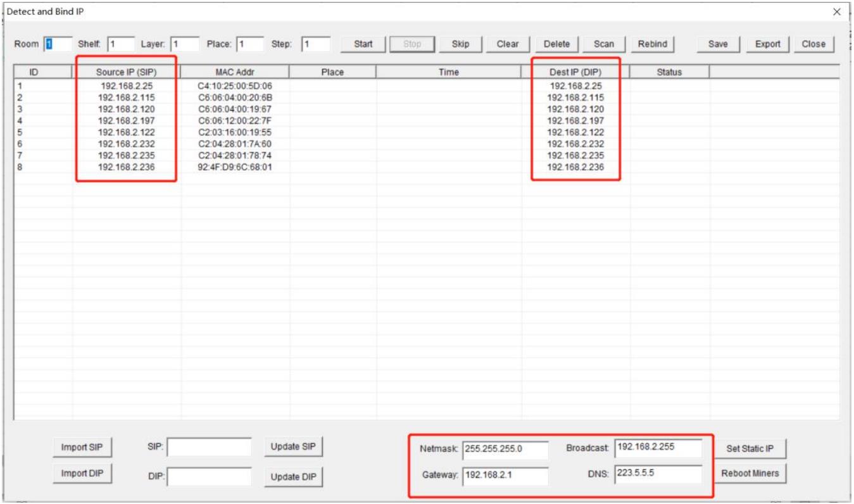
Task: Click Set Static IP button
Action: click(x=750, y=449)
